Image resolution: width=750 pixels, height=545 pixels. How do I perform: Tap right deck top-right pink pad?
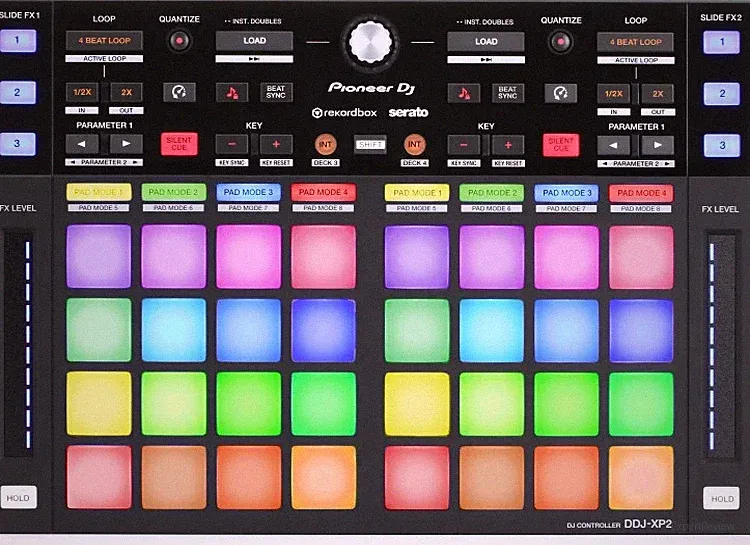tap(641, 257)
